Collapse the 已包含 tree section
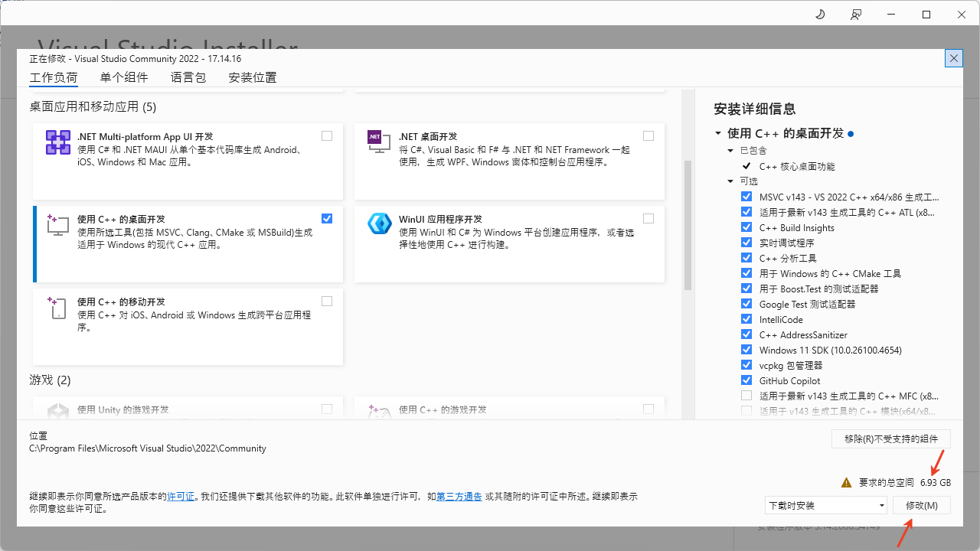Image resolution: width=980 pixels, height=551 pixels. (731, 151)
